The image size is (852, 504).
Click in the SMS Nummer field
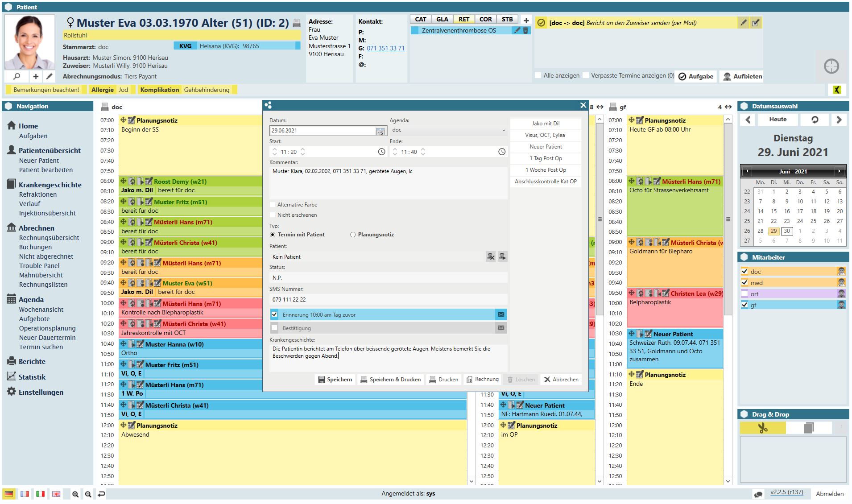(388, 300)
